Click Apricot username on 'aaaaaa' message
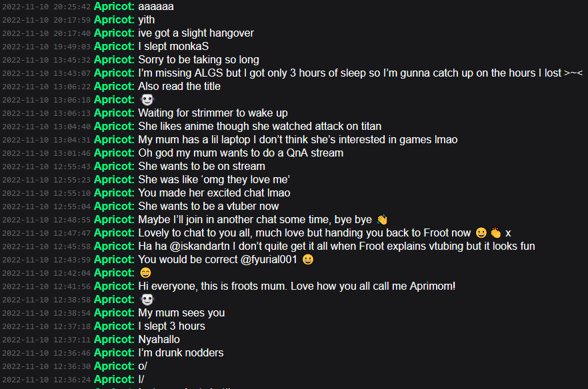 [114, 7]
